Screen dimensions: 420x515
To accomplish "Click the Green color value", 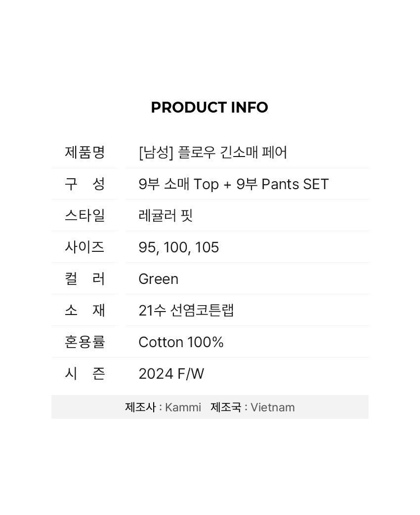I will point(159,279).
